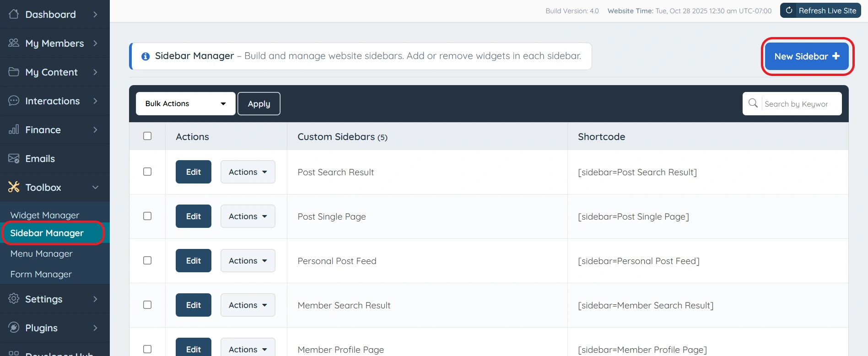Open Menu Manager in the Toolbox submenu

tap(42, 254)
